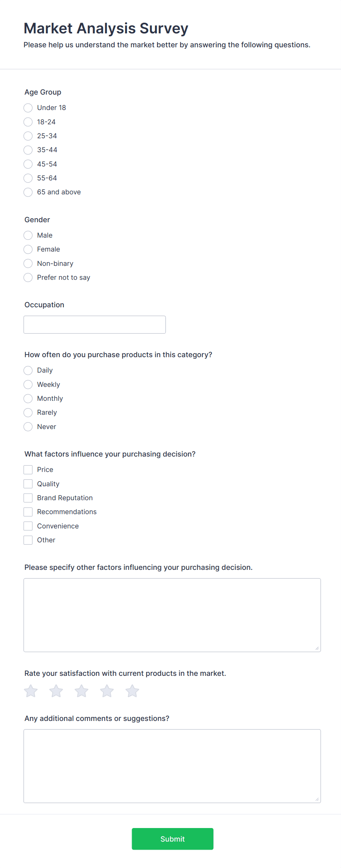Click the other factors text area
This screenshot has width=341, height=868.
click(x=172, y=615)
